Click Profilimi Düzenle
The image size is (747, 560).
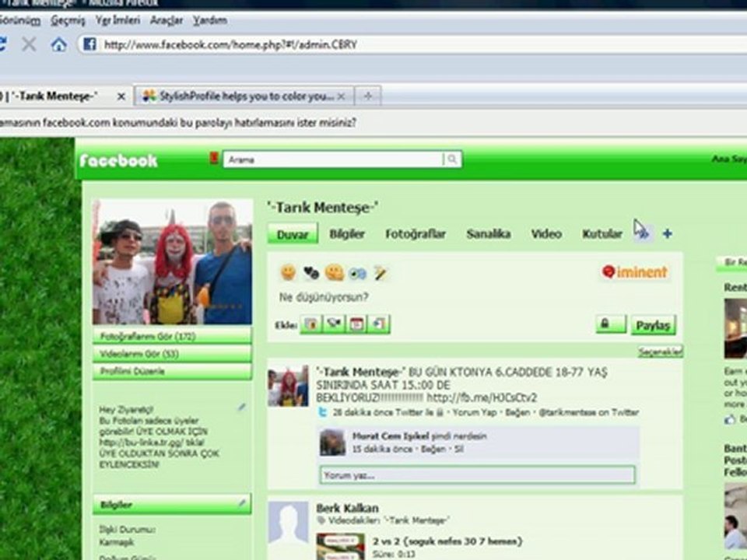pyautogui.click(x=172, y=372)
